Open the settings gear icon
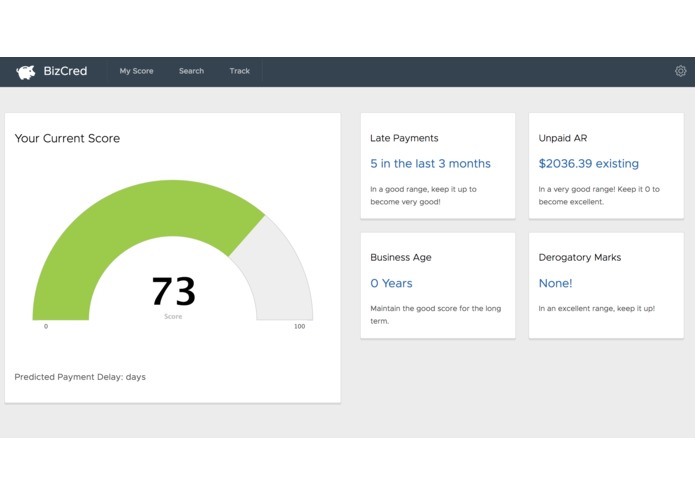 click(680, 71)
